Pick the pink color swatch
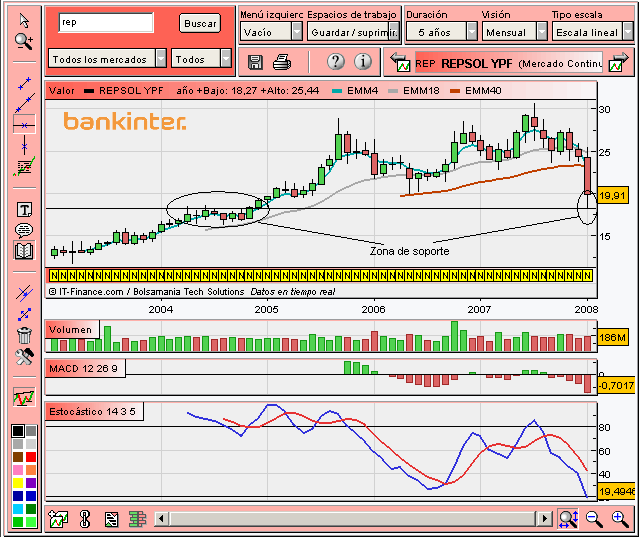Screen dimensions: 641x537 (x=18, y=470)
